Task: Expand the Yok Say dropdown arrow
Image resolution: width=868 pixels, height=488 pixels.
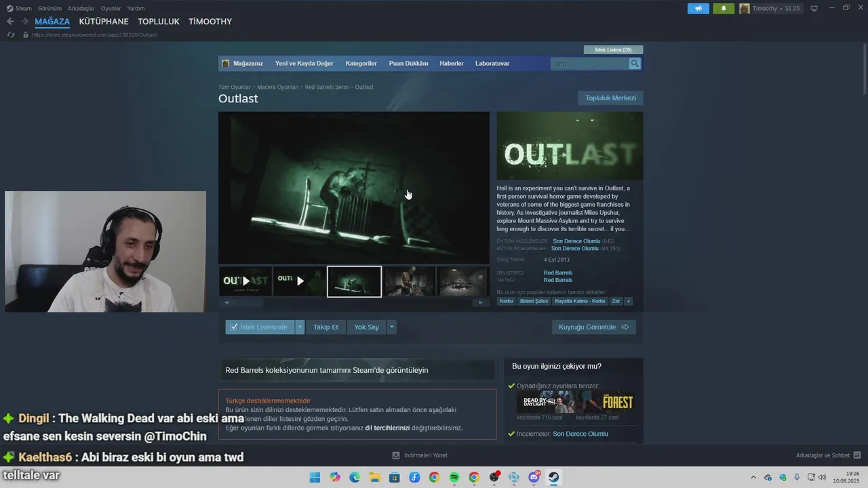Action: click(391, 327)
